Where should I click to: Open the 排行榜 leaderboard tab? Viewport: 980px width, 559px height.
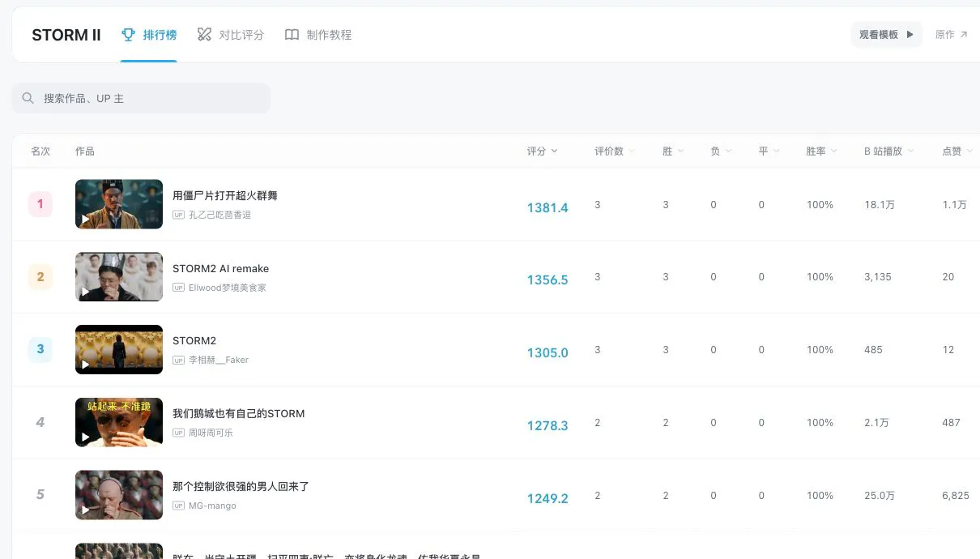(148, 35)
